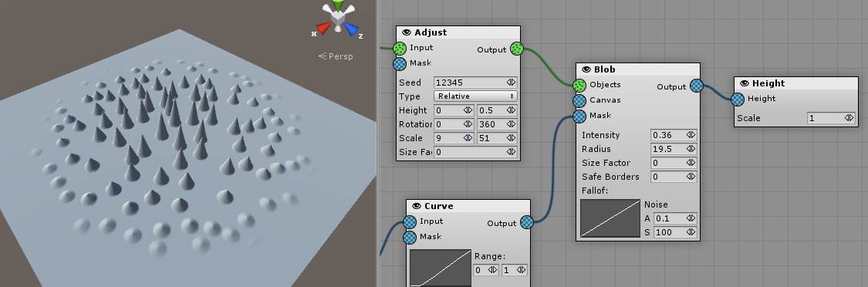
Task: Click the Curve node Output connector
Action: coord(527,223)
